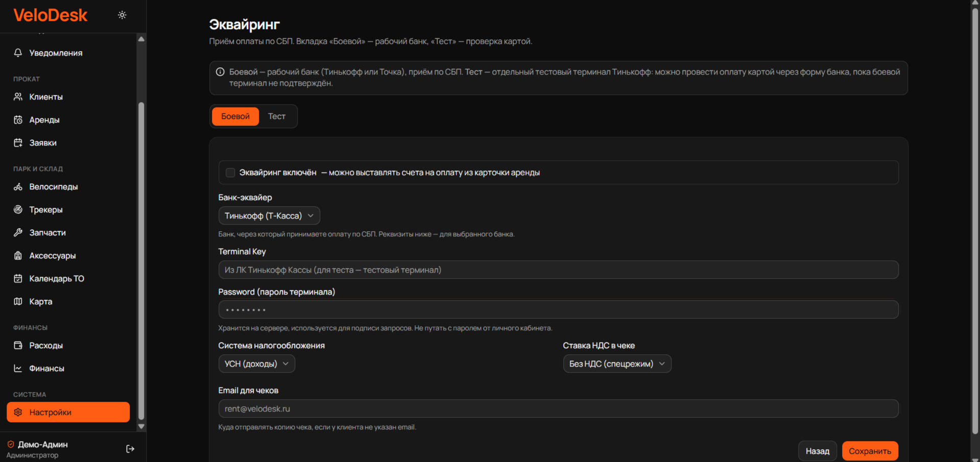Open the Календарь ТО calendar icon
The width and height of the screenshot is (980, 462).
[x=18, y=279]
